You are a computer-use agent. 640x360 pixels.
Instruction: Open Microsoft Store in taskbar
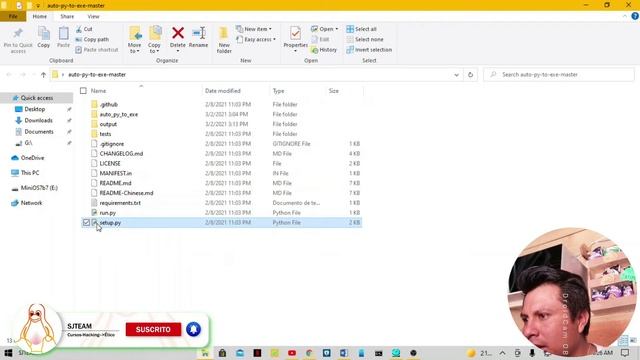coord(222,353)
